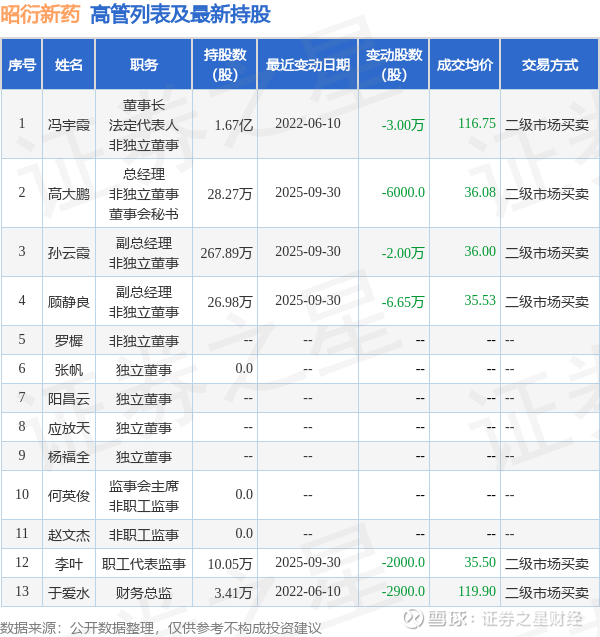Click the 高管列表及最新持股 heading
Screen dimensions: 600x637
pyautogui.click(x=180, y=15)
